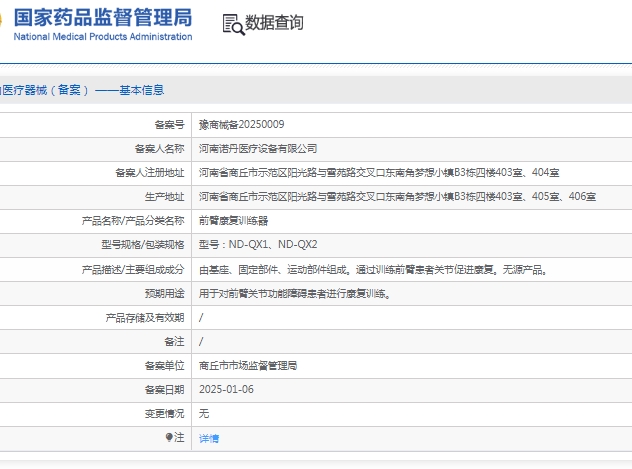This screenshot has height=469, width=632.
Task: Click the 备案号 field label
Action: click(170, 125)
